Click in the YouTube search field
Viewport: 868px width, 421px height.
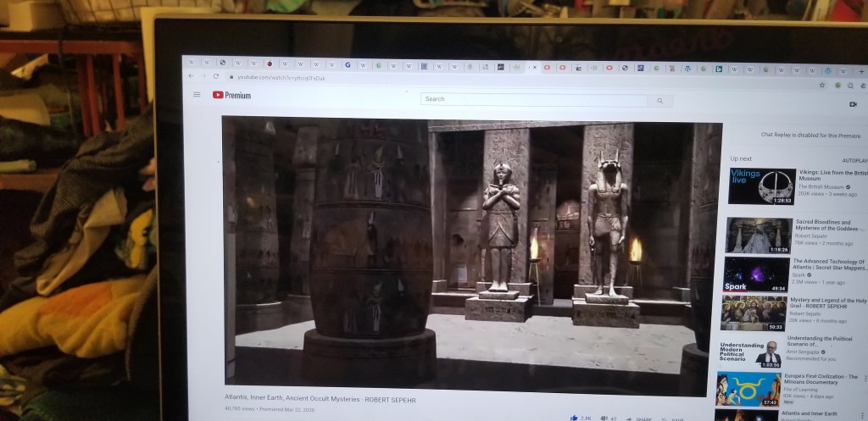[536, 99]
